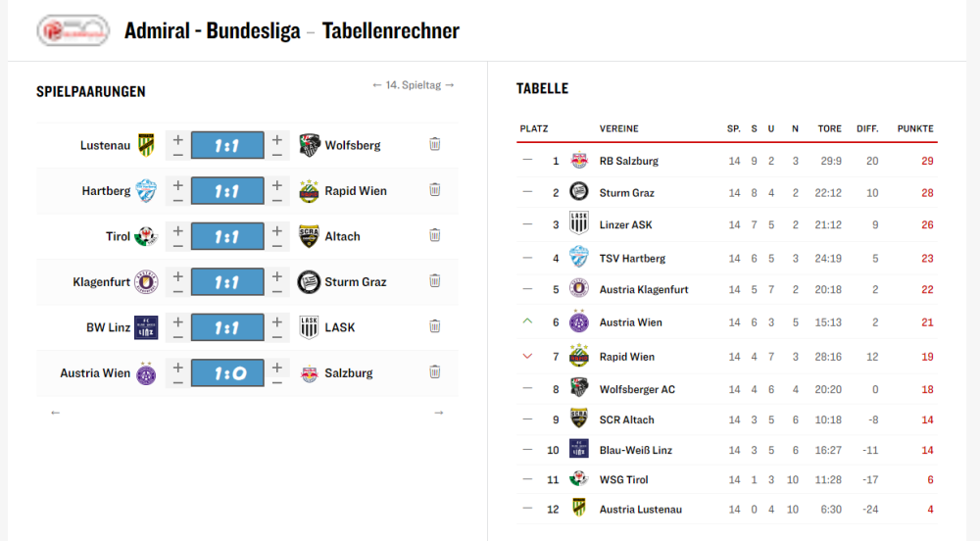The height and width of the screenshot is (541, 980).
Task: Clear the Hartberg vs Rapid Wien score
Action: click(434, 190)
